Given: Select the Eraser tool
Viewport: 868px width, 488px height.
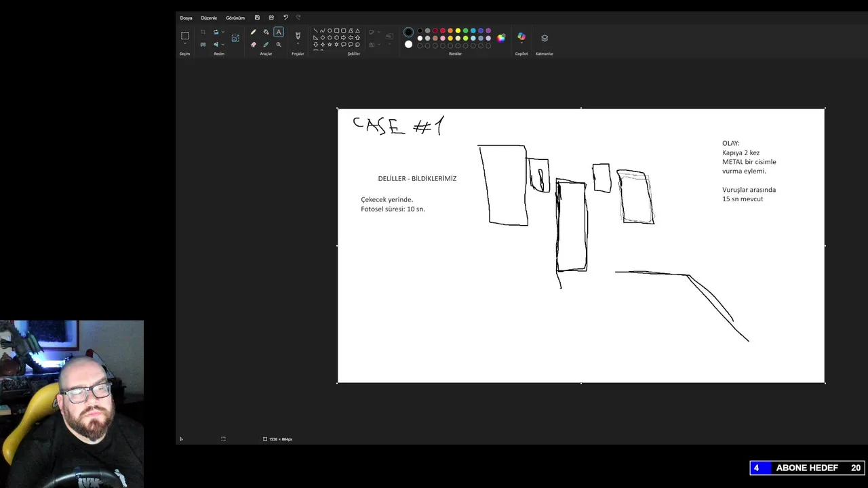Looking at the screenshot, I should point(254,45).
